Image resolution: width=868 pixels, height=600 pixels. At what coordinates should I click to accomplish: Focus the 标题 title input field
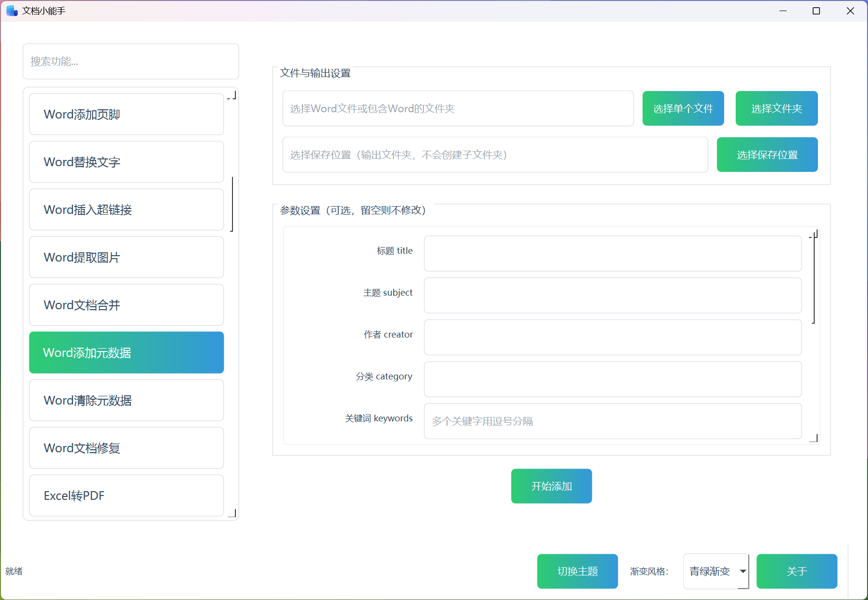pyautogui.click(x=612, y=253)
